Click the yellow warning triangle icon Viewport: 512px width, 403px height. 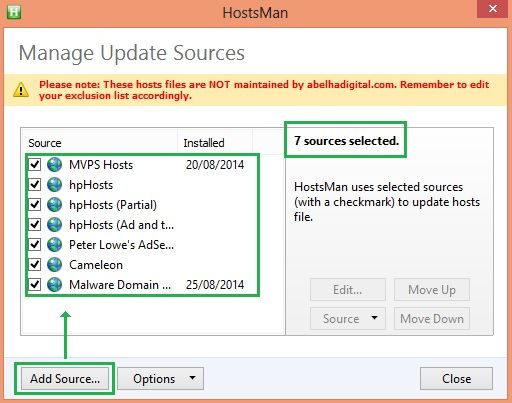(21, 90)
